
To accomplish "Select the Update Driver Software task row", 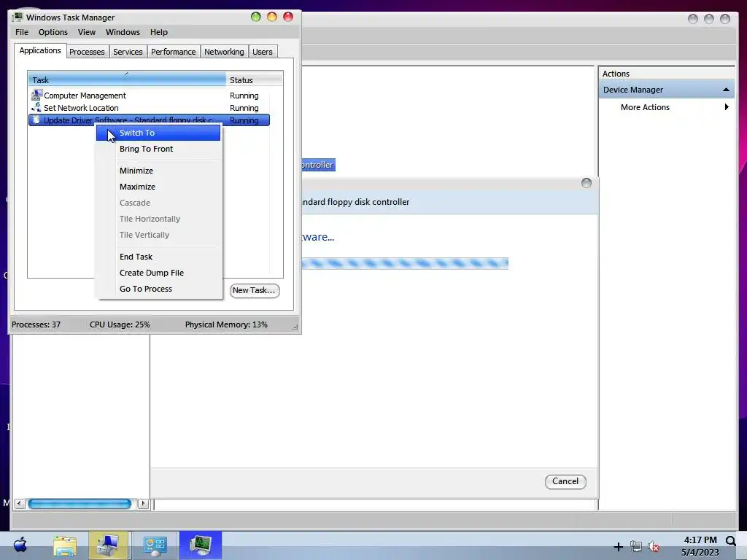I will (149, 120).
